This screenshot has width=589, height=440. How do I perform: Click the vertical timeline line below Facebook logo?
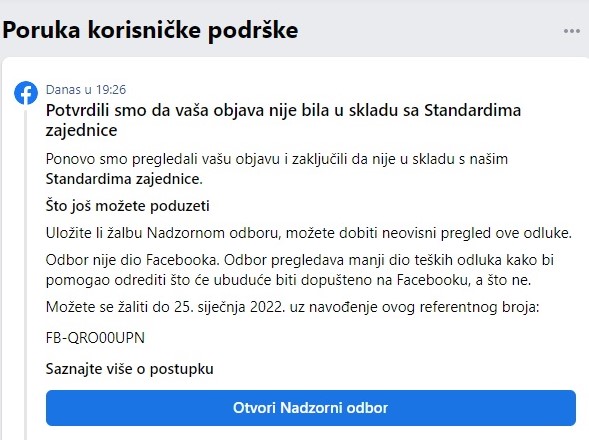point(26,272)
